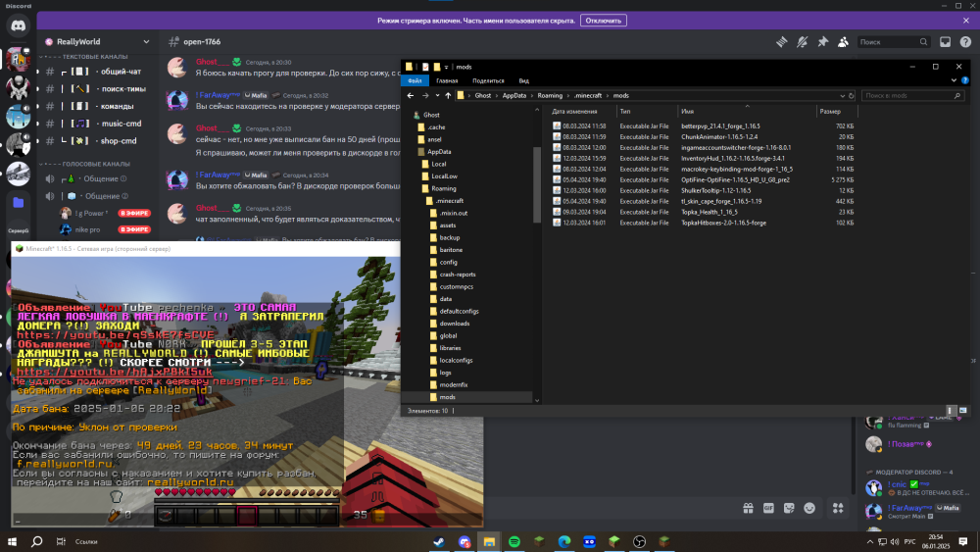The image size is (980, 552).
Task: Open the apps launcher in chat bar
Action: coord(838,508)
